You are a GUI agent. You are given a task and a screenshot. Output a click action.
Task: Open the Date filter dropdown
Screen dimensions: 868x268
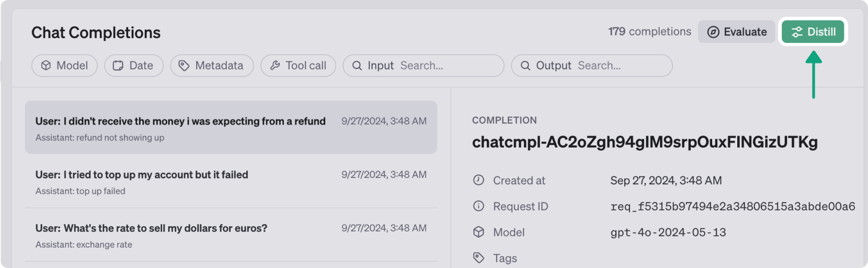134,65
